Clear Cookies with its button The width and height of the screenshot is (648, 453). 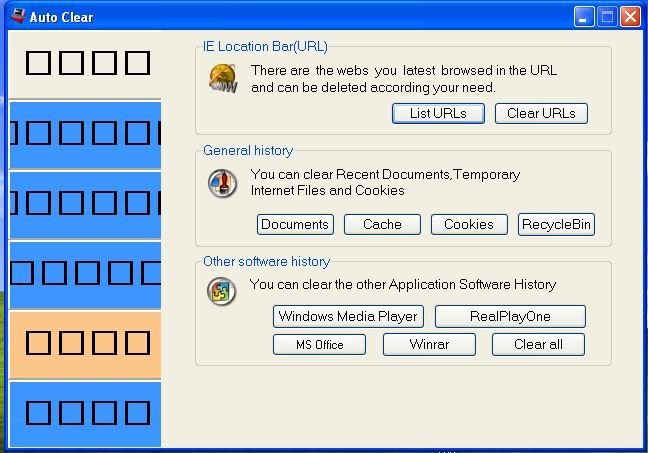point(469,224)
